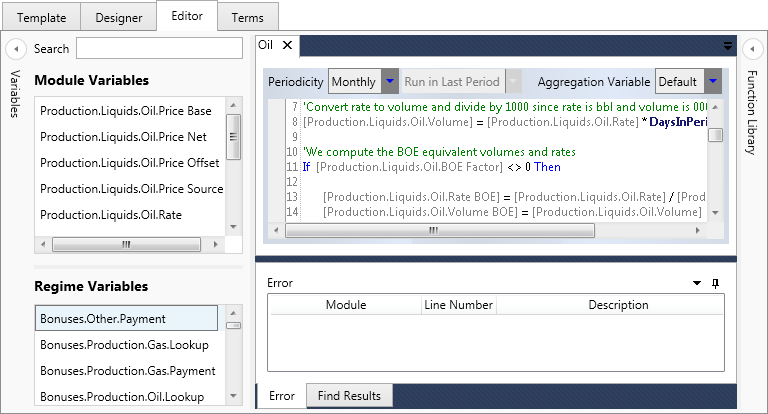Select Production.Liquids.Oil.Rate variable

111,215
